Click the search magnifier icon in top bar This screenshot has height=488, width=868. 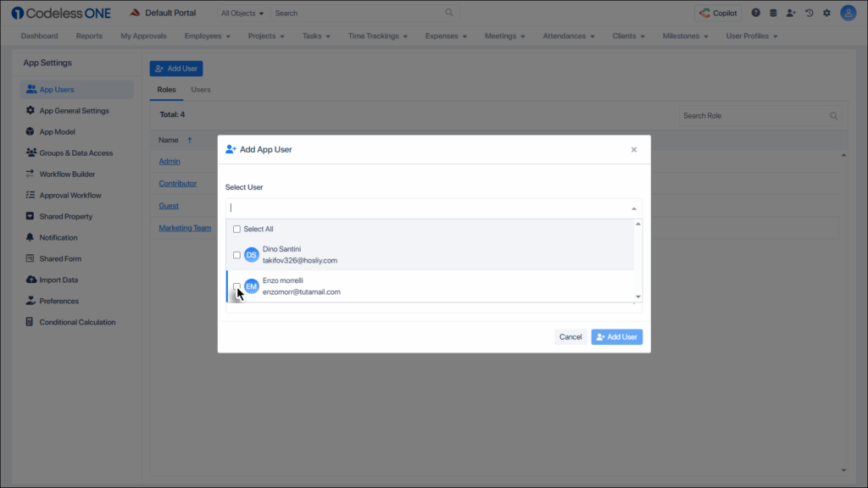tap(449, 13)
